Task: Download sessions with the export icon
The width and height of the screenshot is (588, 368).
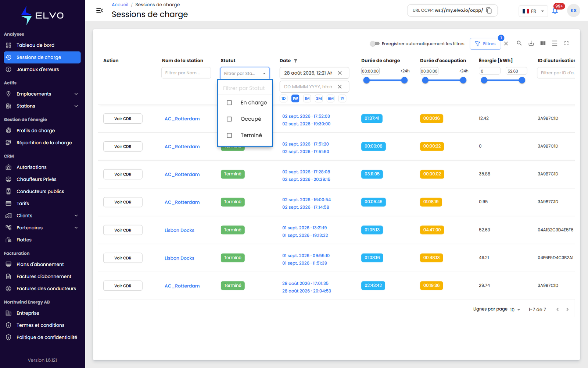Action: [531, 43]
